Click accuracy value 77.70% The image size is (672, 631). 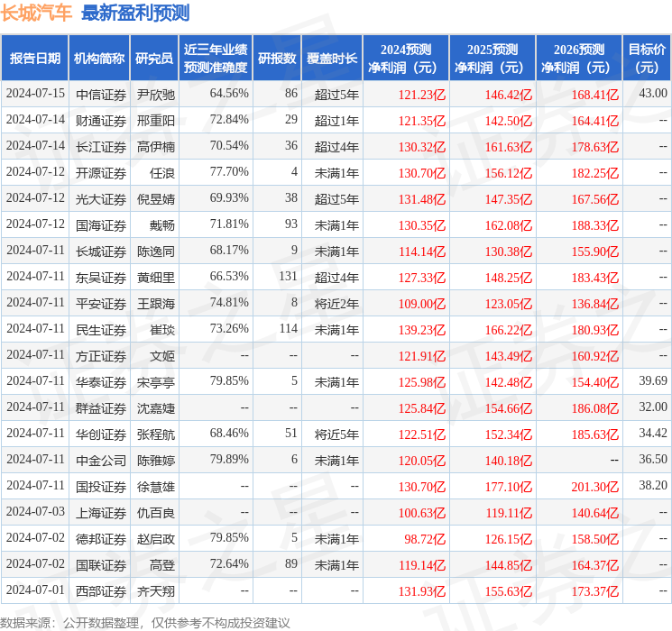(x=229, y=171)
